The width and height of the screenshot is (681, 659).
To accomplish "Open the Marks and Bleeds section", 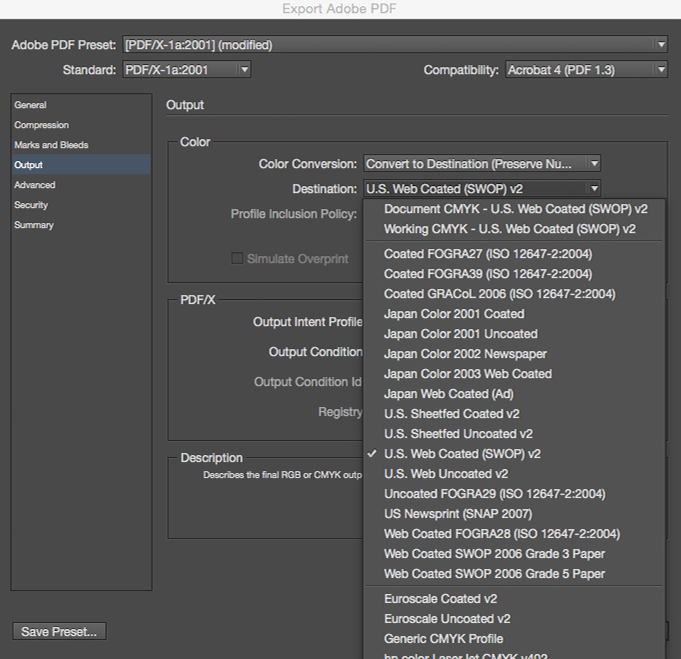I will 81,145.
